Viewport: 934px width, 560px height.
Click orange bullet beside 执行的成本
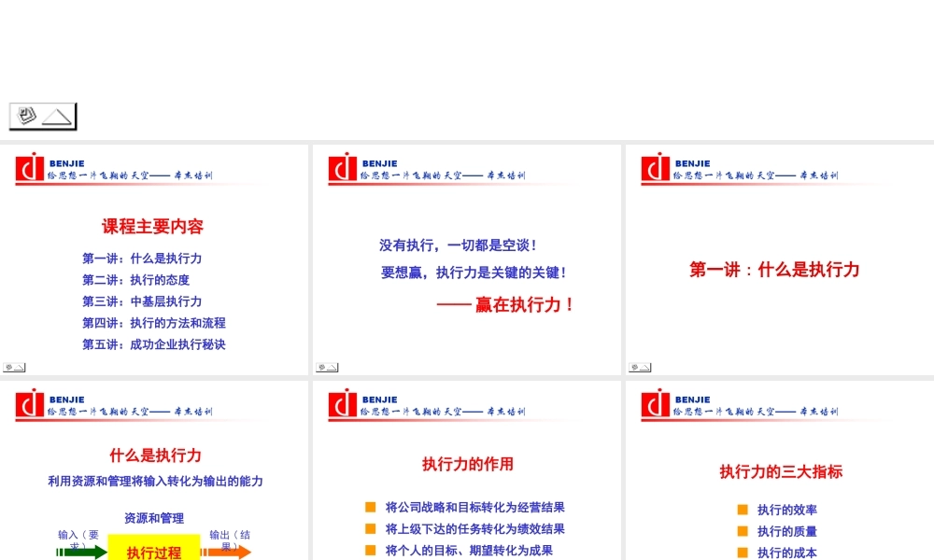743,553
